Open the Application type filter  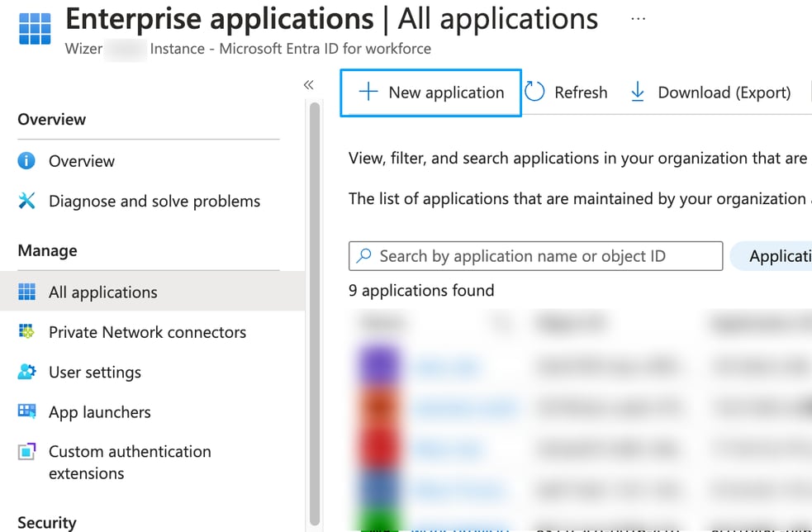(776, 256)
